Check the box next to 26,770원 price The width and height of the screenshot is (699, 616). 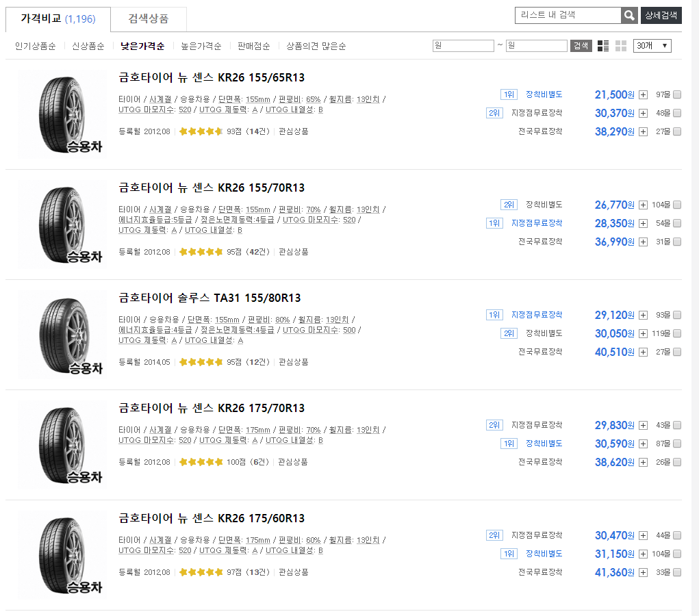point(677,205)
